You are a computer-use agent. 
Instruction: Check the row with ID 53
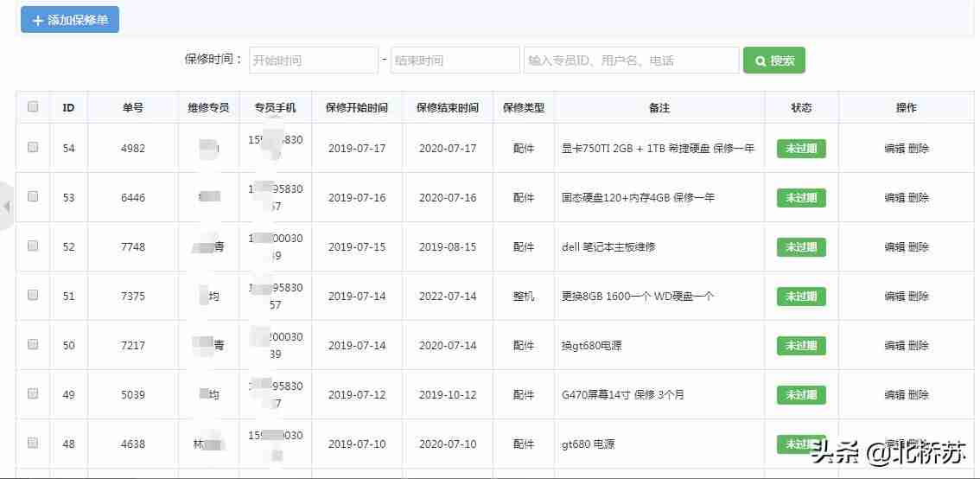tap(33, 196)
